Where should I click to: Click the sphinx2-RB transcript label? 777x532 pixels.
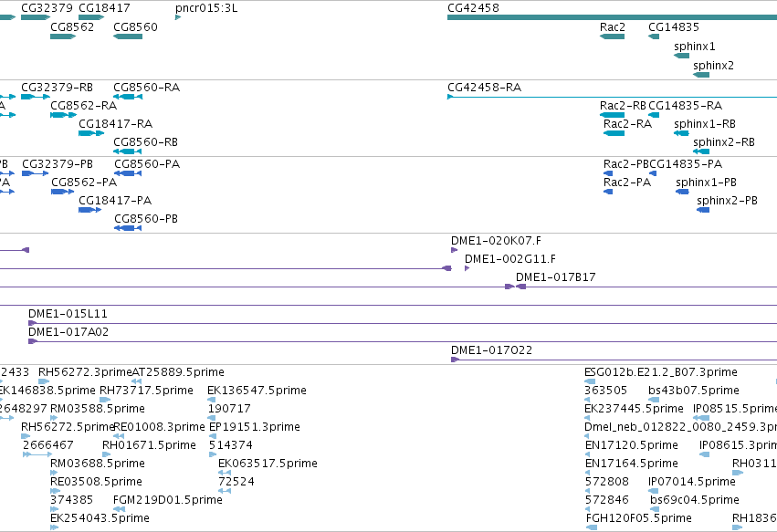(x=723, y=142)
